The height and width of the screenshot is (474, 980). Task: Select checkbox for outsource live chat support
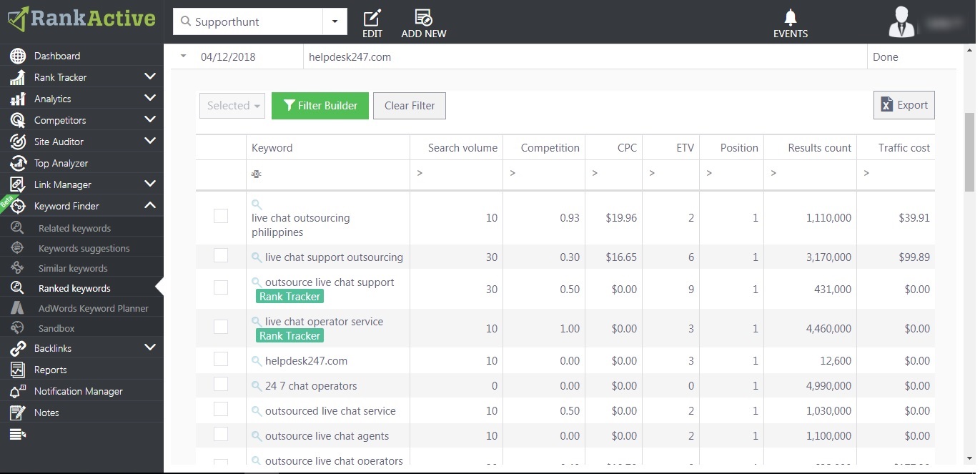point(221,287)
